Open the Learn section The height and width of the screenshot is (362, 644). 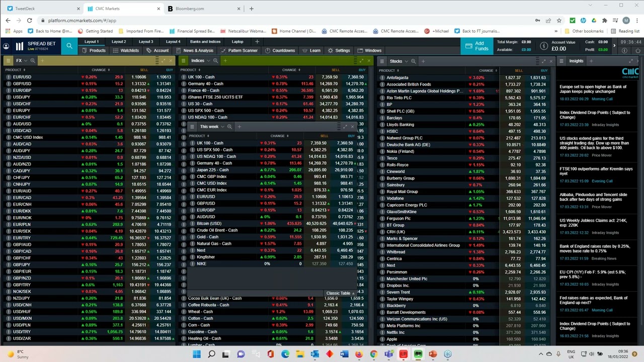click(x=312, y=51)
